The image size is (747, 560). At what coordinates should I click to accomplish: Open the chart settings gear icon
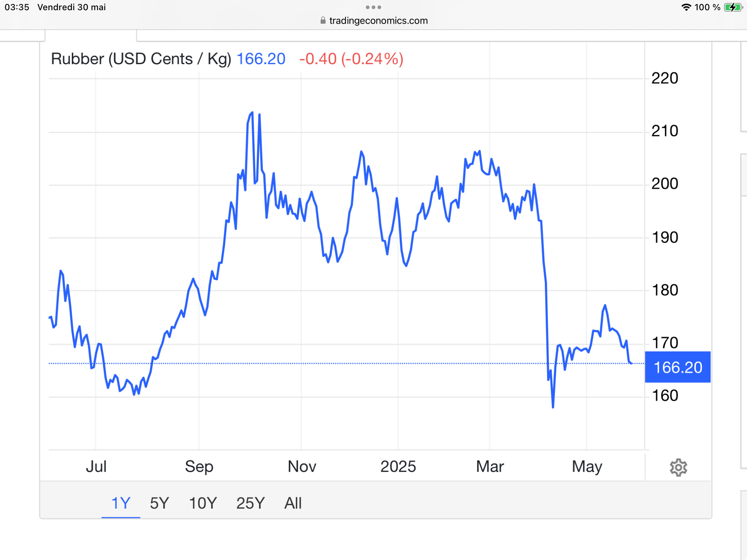click(x=678, y=467)
